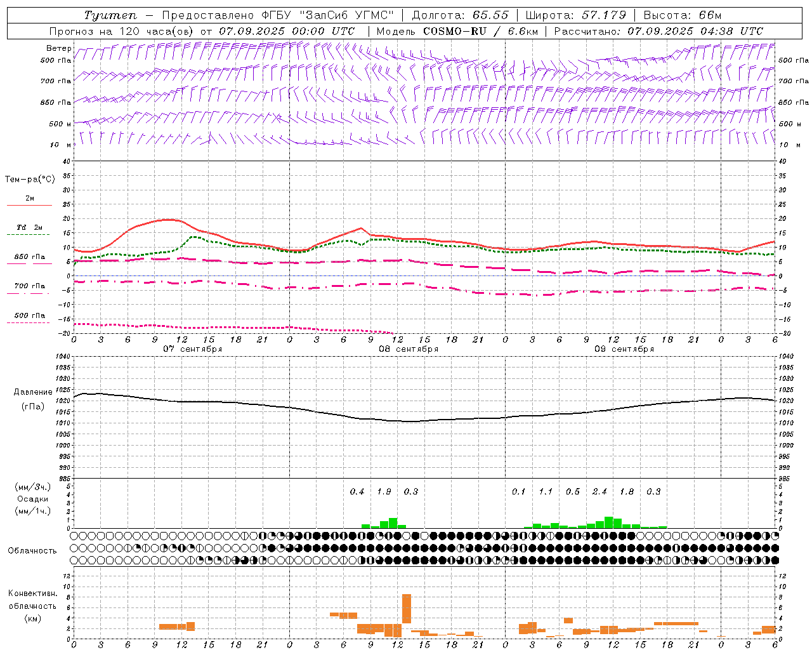Select the "1.9" three-hour precipitation value
This screenshot has height=650, width=812.
click(x=384, y=492)
